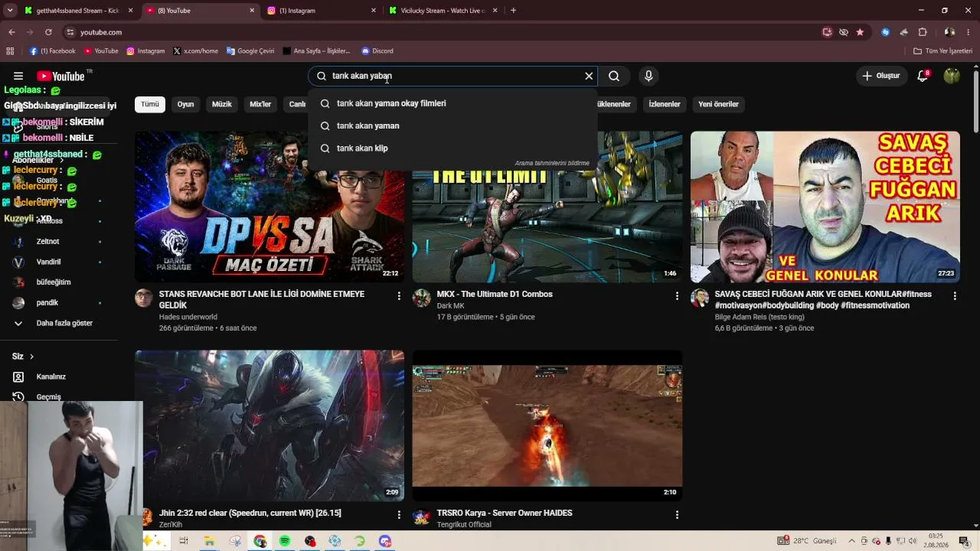Click the Dark MK channel name
980x551 pixels.
(x=451, y=306)
